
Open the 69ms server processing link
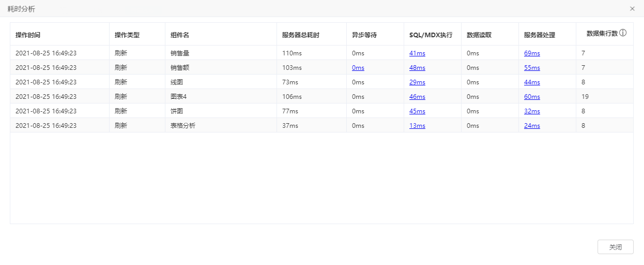[532, 53]
